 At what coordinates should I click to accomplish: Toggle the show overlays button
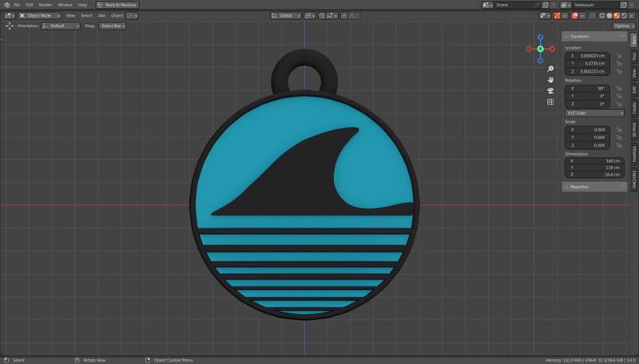tap(574, 15)
